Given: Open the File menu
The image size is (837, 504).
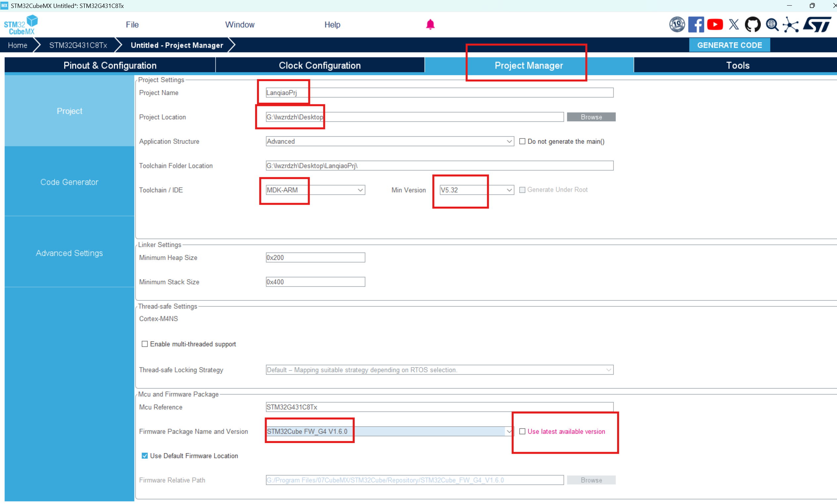Looking at the screenshot, I should click(132, 25).
